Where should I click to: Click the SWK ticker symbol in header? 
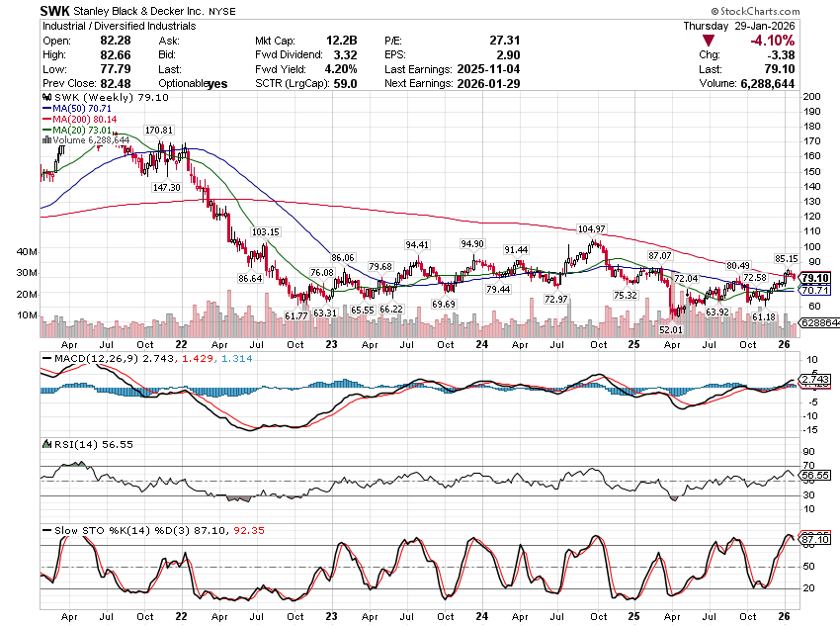(54, 10)
